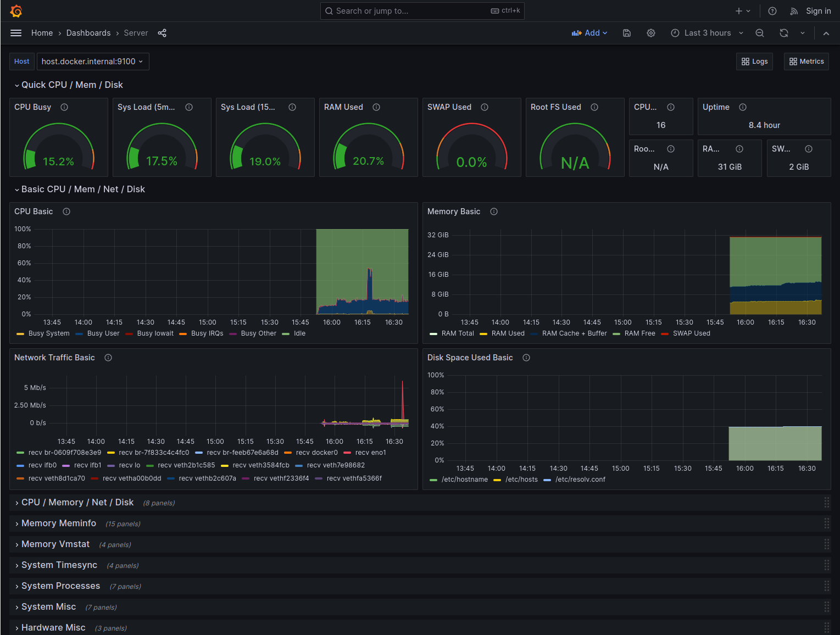The width and height of the screenshot is (840, 635).
Task: Click the Search or jump to field
Action: 422,11
